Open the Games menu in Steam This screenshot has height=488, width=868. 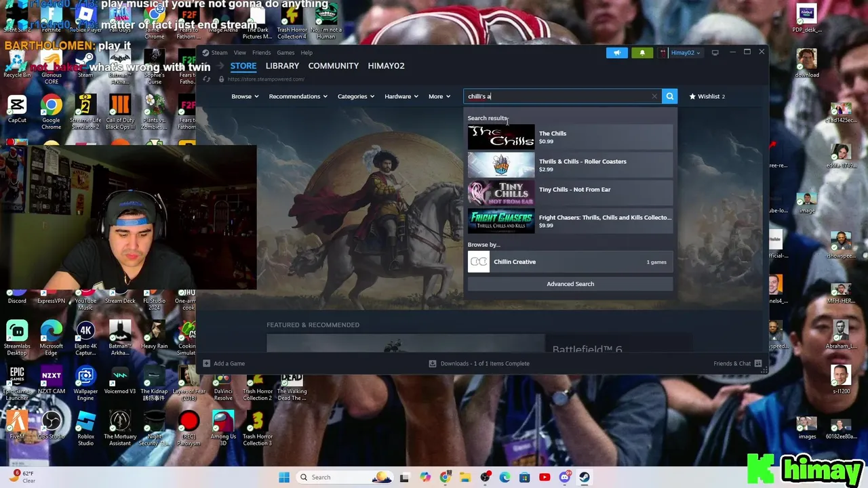tap(285, 53)
